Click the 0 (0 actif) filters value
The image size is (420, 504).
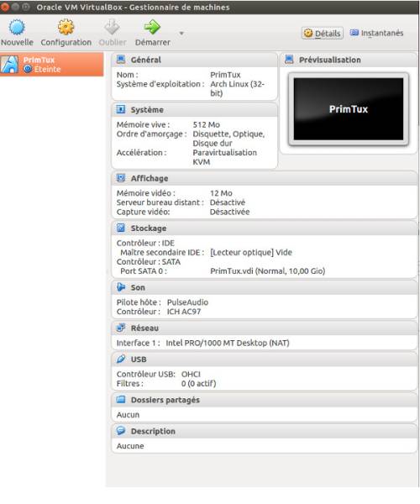tap(198, 384)
